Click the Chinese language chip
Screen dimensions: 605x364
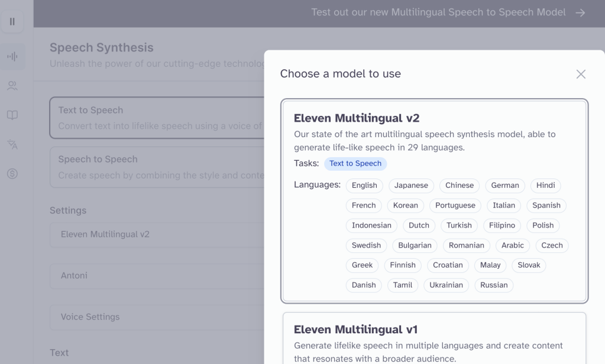click(460, 186)
